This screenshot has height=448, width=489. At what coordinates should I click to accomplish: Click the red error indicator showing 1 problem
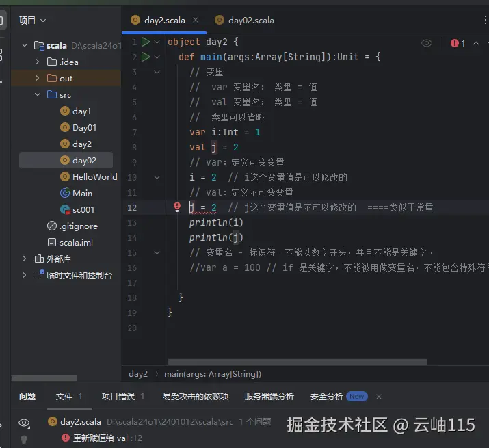[458, 43]
